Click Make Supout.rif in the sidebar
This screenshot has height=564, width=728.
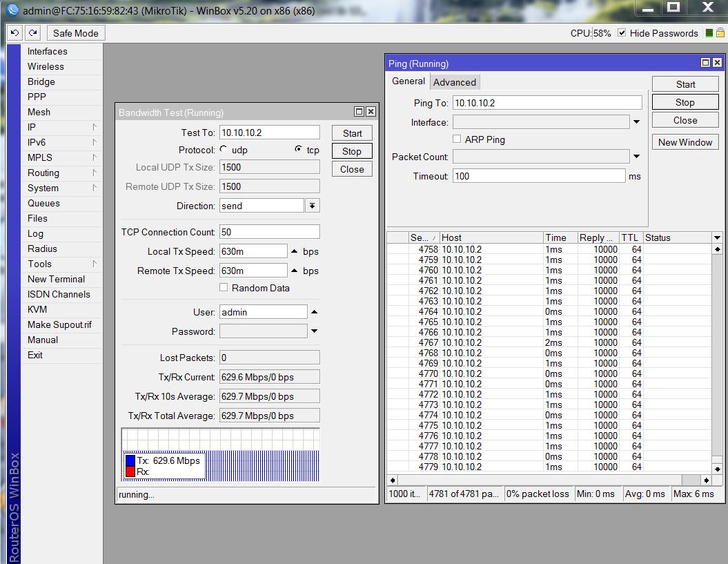61,324
